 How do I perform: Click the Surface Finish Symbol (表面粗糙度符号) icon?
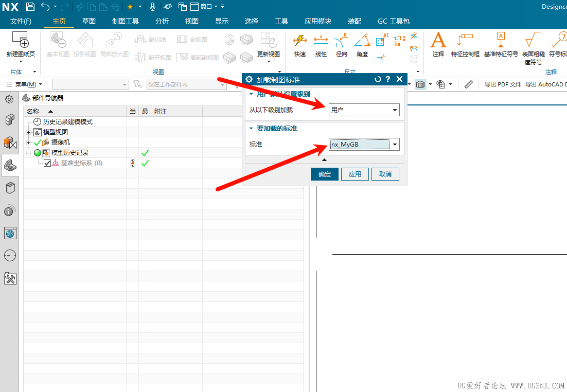tap(533, 40)
